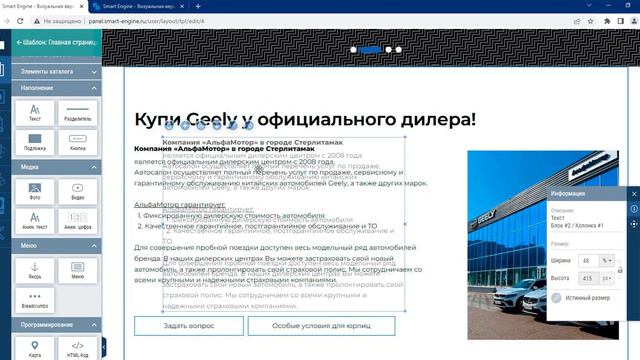Bookmark this page with the star icon

(591, 21)
